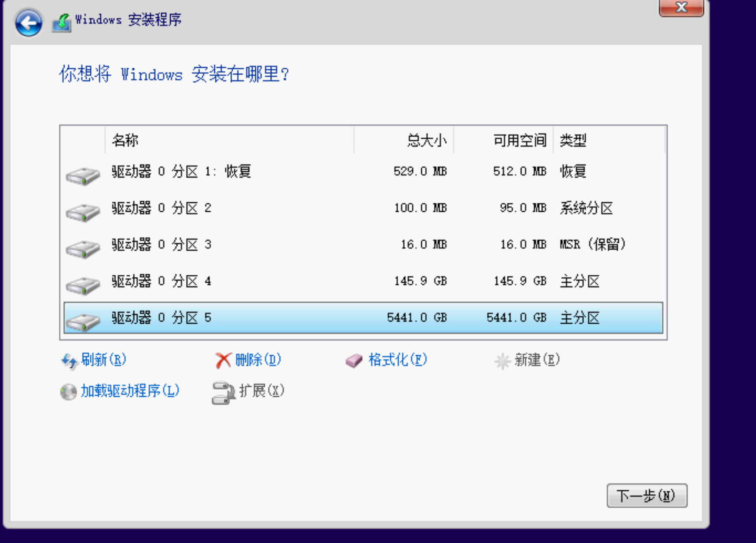Click the 类型 column header
Screen dimensions: 756x543
coord(609,140)
